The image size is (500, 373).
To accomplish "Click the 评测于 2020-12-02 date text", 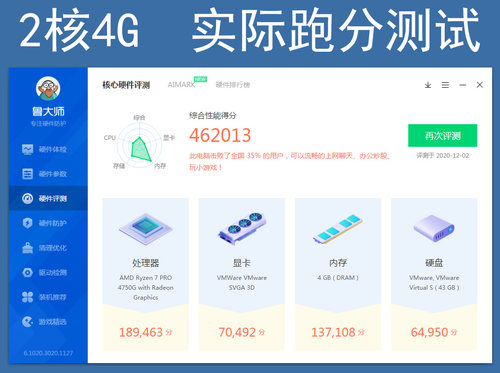I will [x=443, y=156].
